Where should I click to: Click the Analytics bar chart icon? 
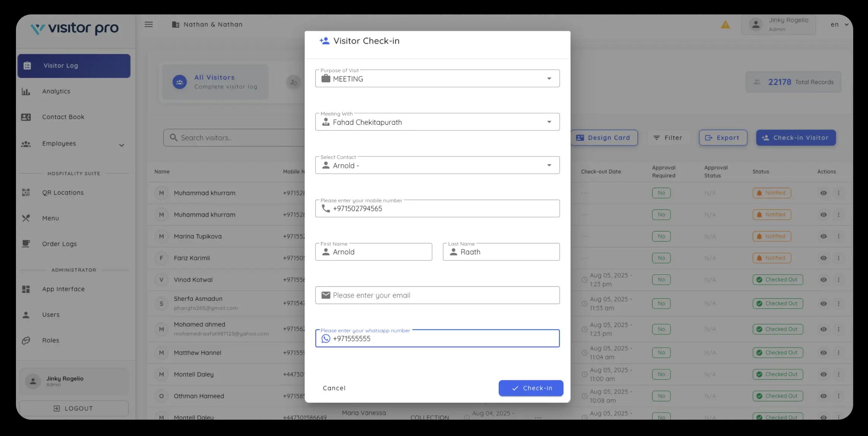(26, 91)
